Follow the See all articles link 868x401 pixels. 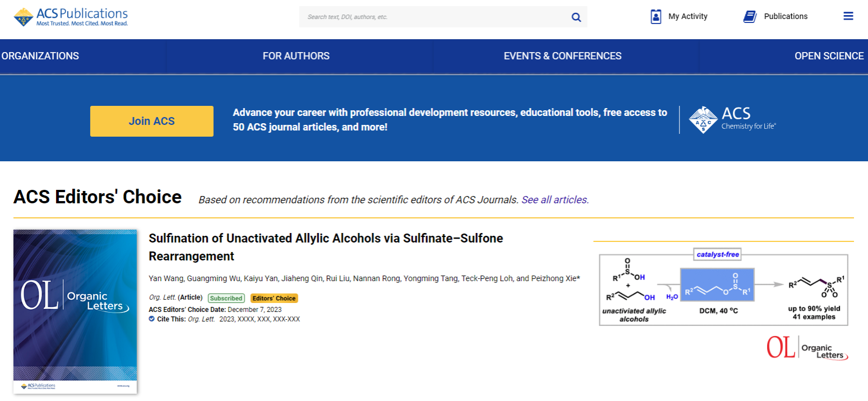[554, 200]
